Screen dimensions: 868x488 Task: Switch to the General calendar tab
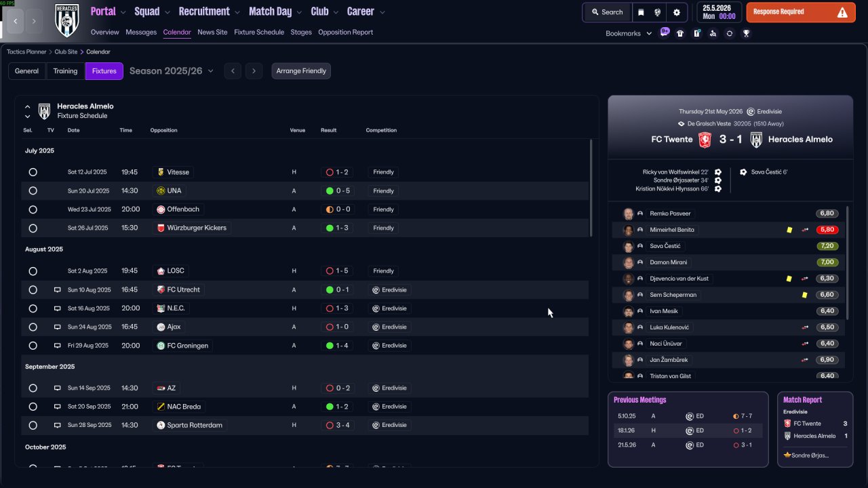coord(27,71)
